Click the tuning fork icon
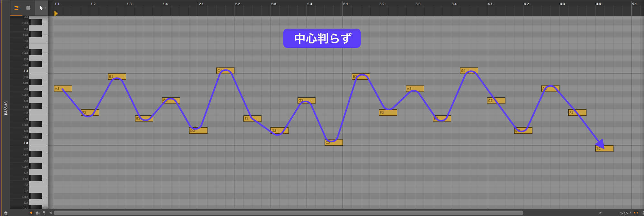The width and height of the screenshot is (644, 216). point(44,213)
